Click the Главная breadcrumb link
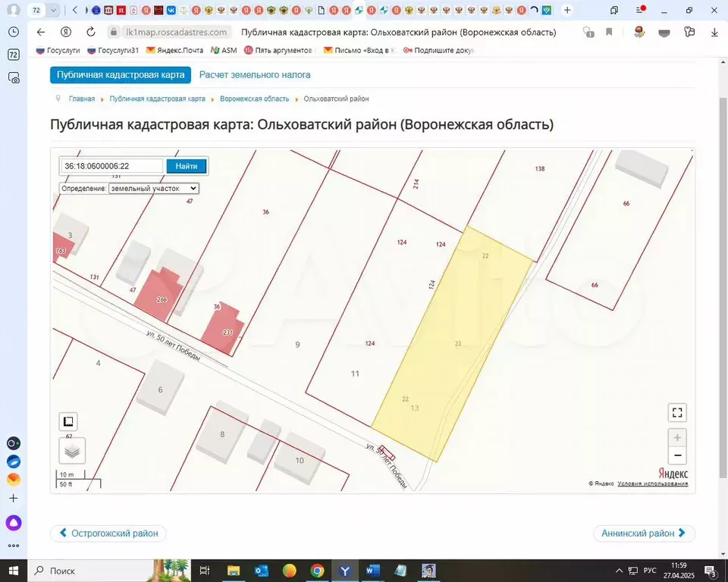 tap(82, 99)
